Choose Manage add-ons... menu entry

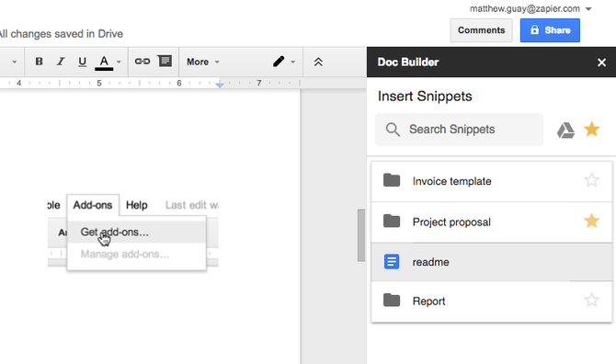point(137,254)
